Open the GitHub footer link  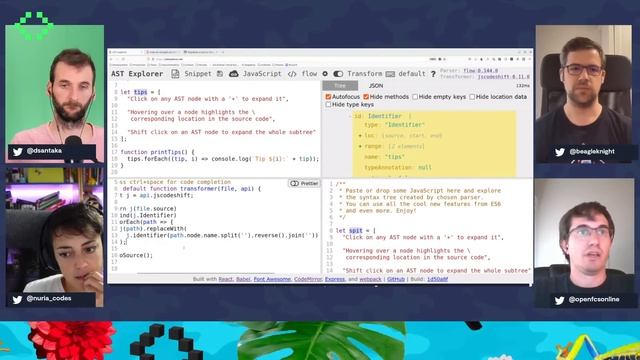(396, 279)
